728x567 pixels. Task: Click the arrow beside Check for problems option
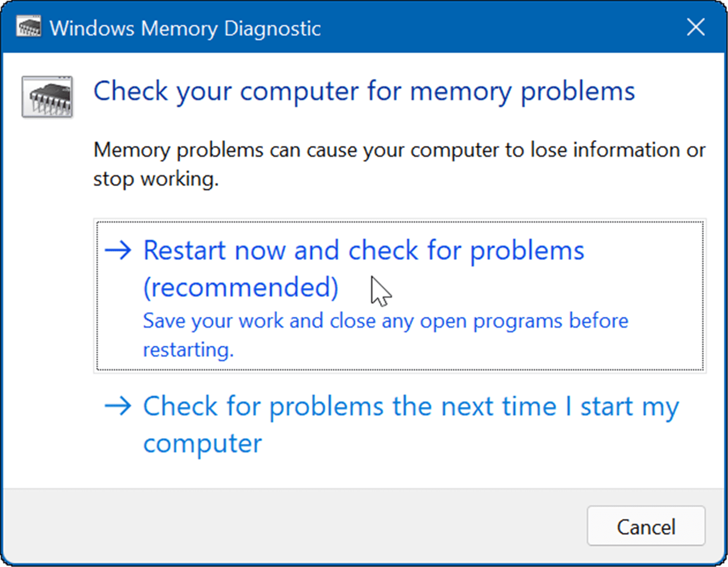119,406
